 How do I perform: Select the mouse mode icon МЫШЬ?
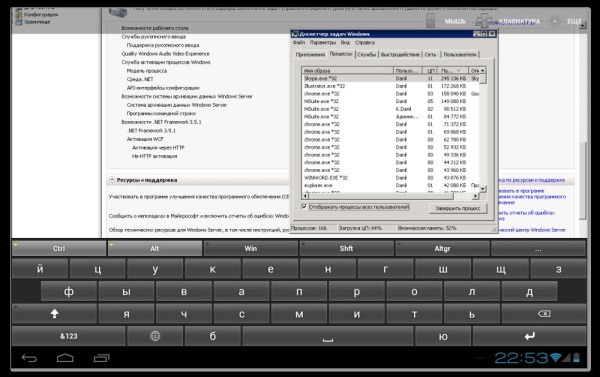tap(430, 21)
